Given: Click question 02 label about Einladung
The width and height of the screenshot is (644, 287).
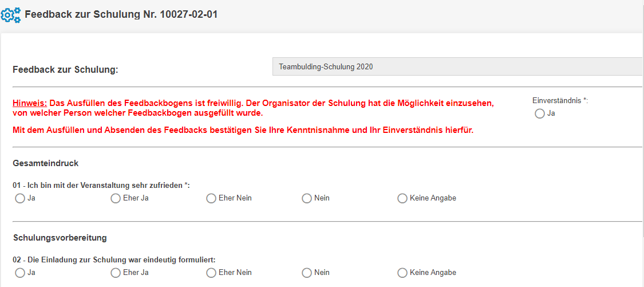Looking at the screenshot, I should tap(114, 260).
